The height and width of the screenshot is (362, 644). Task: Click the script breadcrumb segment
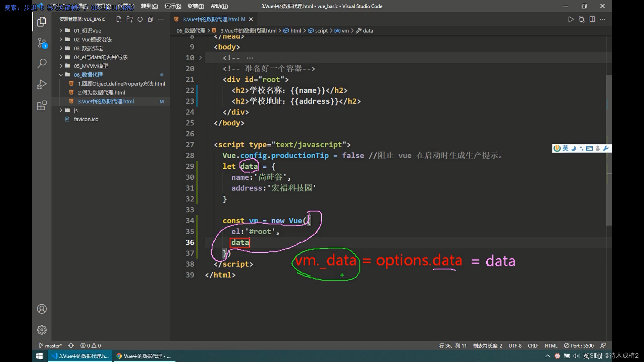318,31
